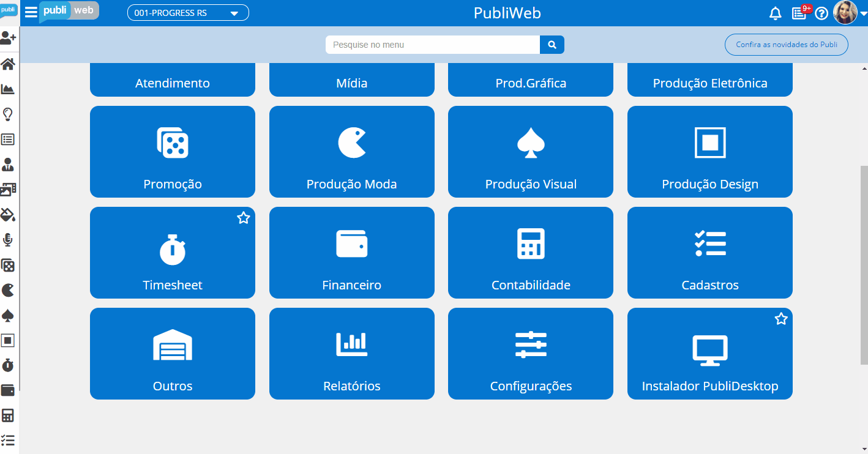Open the Produção Design tile

point(710,152)
